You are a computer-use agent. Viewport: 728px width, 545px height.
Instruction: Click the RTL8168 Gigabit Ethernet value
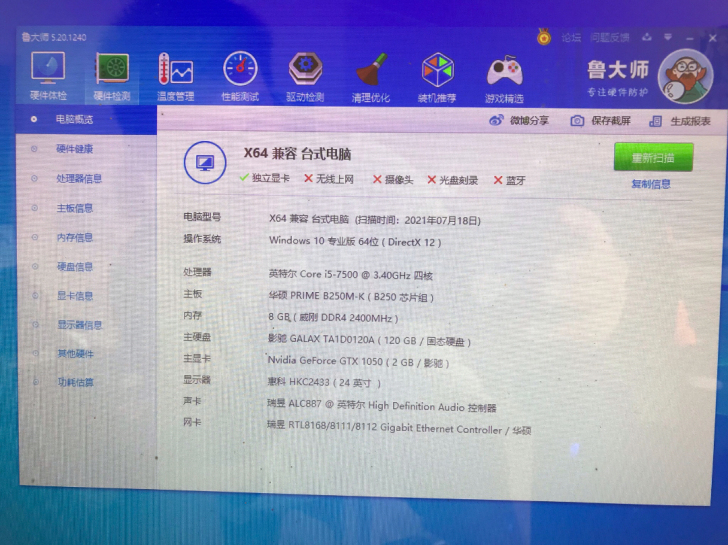click(399, 428)
